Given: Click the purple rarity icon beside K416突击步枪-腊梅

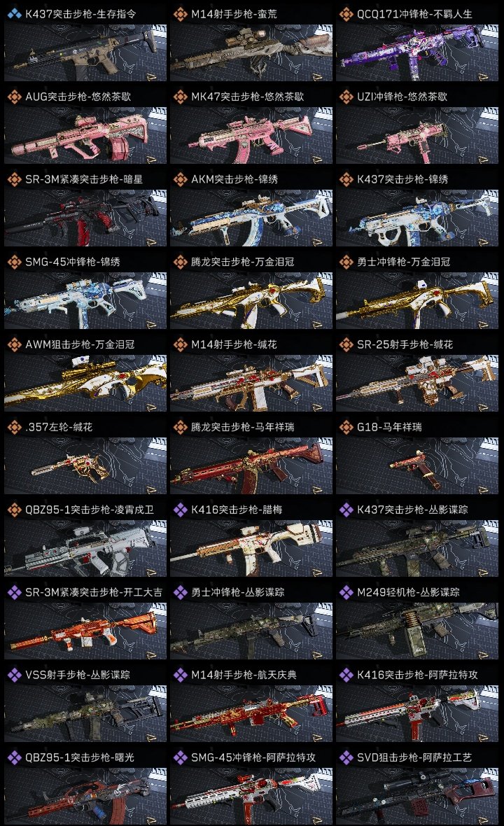Looking at the screenshot, I should (180, 510).
